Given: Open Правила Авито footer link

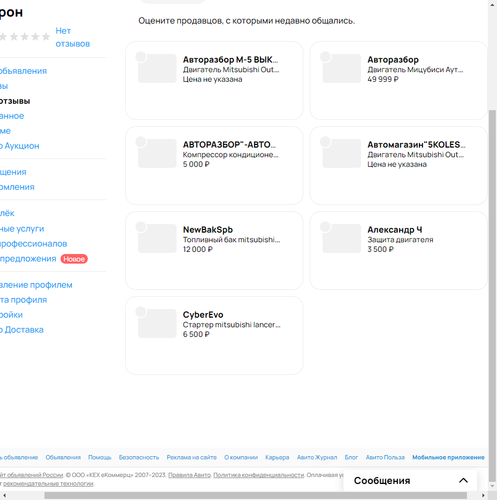Looking at the screenshot, I should (x=189, y=475).
